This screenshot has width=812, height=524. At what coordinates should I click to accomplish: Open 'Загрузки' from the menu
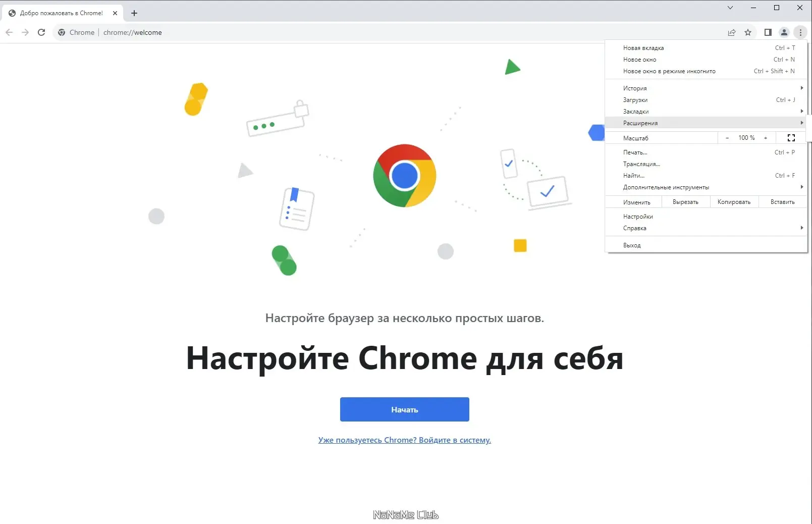point(706,100)
